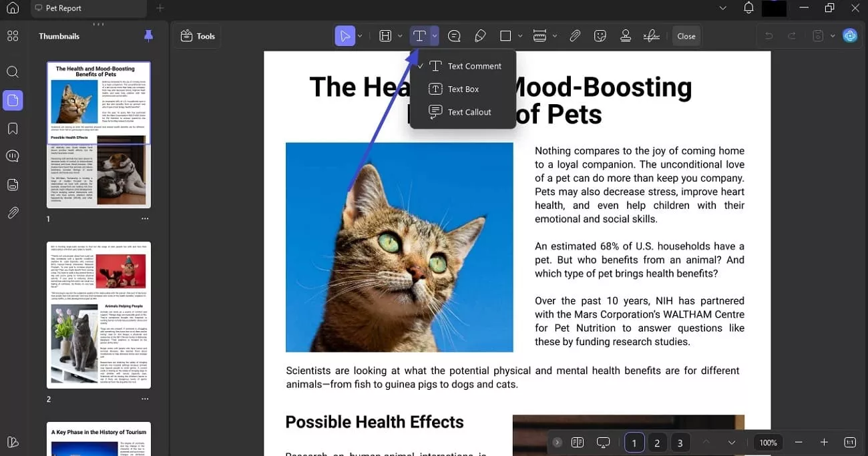The height and width of the screenshot is (456, 868).
Task: Open the Tools button
Action: [198, 36]
